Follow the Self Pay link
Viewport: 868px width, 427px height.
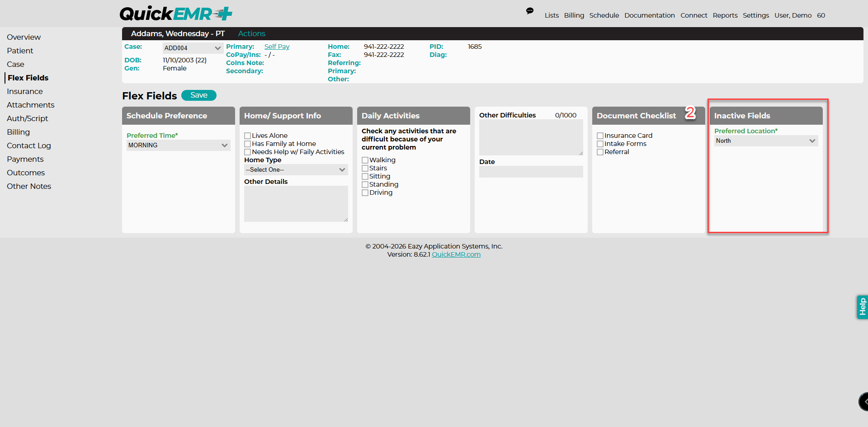[x=277, y=47]
